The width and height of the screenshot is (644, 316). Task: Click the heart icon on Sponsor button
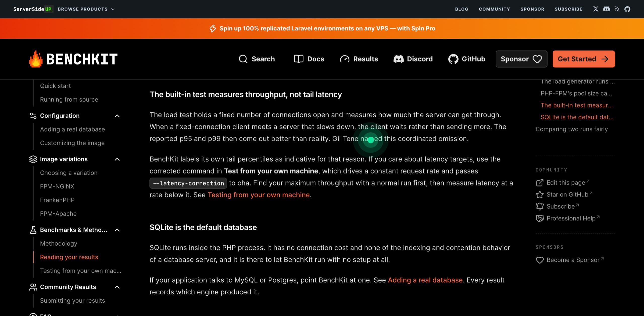[x=537, y=59]
